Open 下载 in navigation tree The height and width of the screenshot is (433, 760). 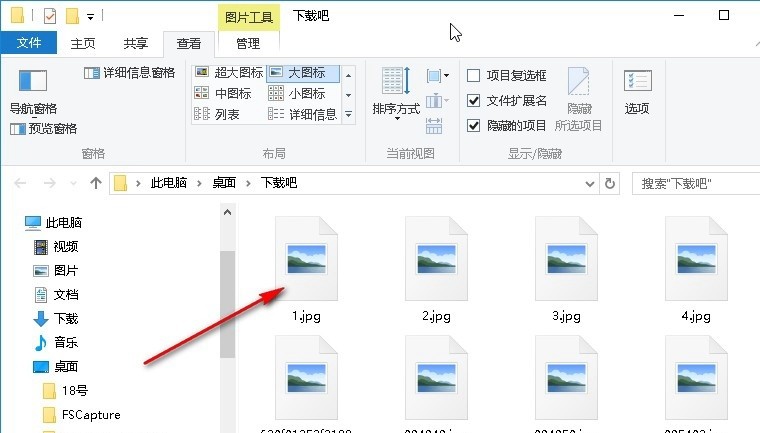56,319
